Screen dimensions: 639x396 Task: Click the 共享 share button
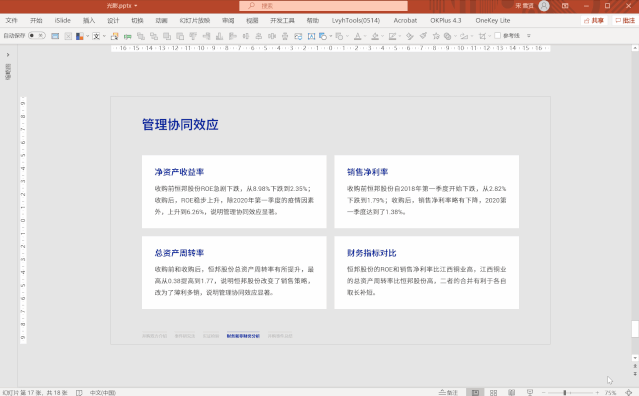pyautogui.click(x=594, y=20)
